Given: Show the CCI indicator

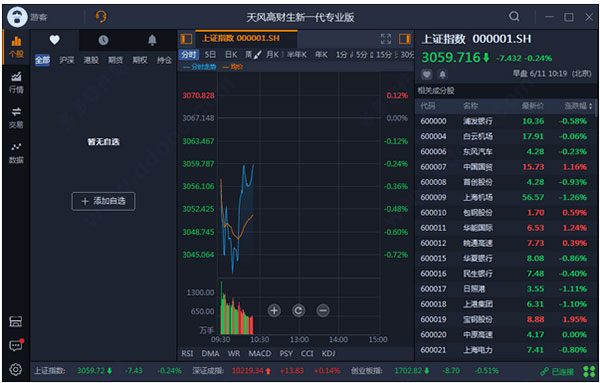Looking at the screenshot, I should pyautogui.click(x=307, y=354).
